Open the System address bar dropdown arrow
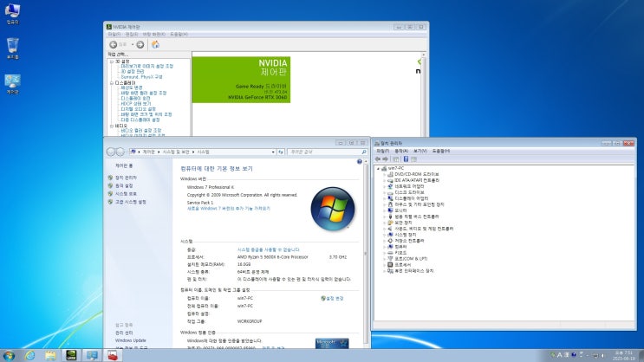Viewport: 644px width, 362px height. pos(273,152)
